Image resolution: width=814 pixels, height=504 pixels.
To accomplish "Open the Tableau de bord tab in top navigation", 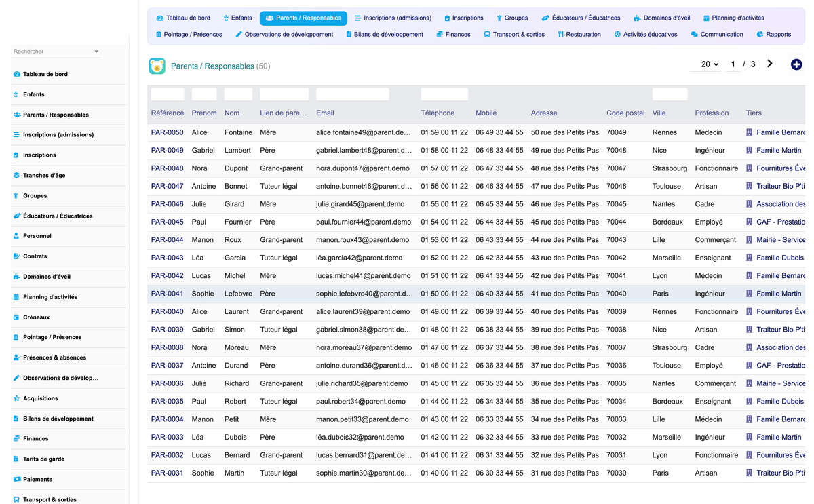I will click(x=183, y=18).
